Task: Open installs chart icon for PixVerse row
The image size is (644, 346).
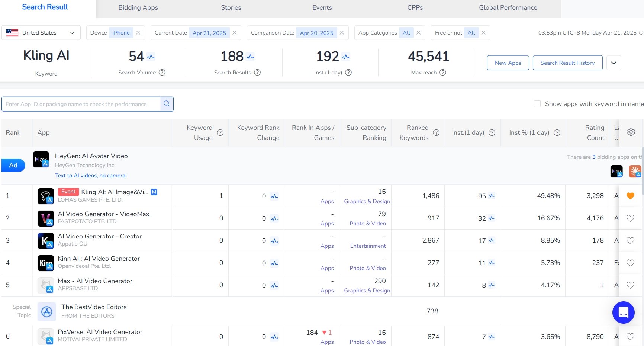Action: pos(492,337)
